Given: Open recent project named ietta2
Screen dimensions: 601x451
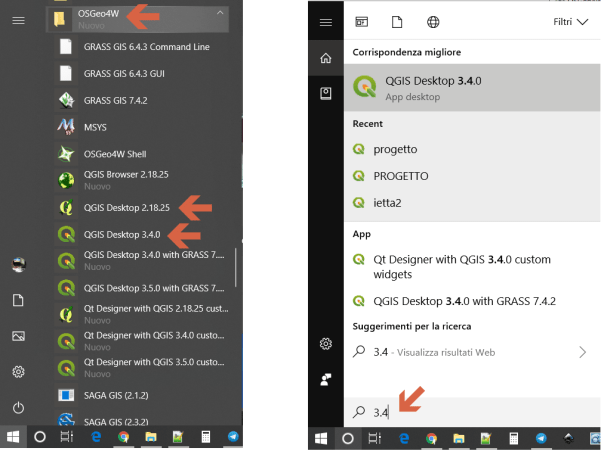Looking at the screenshot, I should pyautogui.click(x=394, y=202).
